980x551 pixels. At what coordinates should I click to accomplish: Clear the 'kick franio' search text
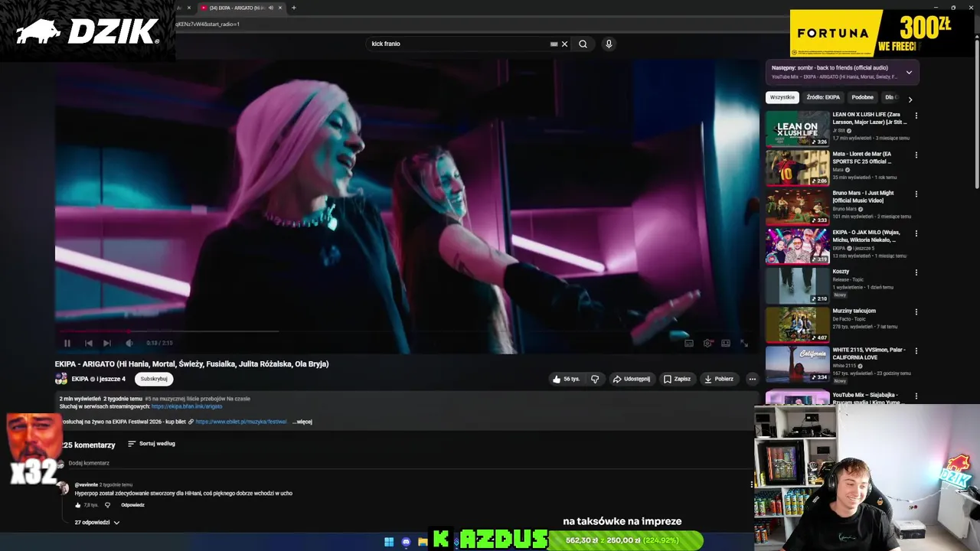click(x=565, y=44)
